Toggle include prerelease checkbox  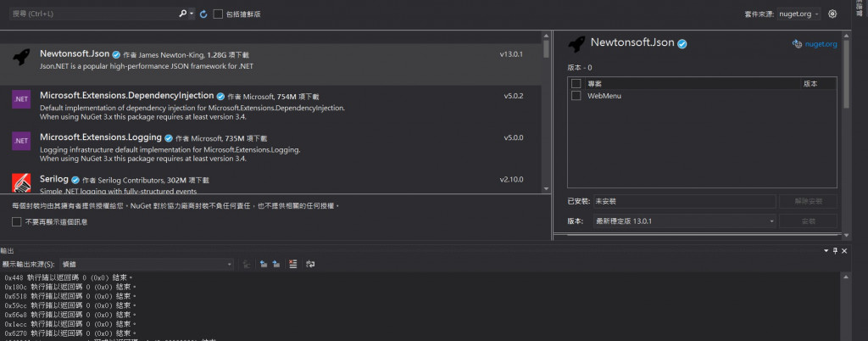tap(218, 14)
